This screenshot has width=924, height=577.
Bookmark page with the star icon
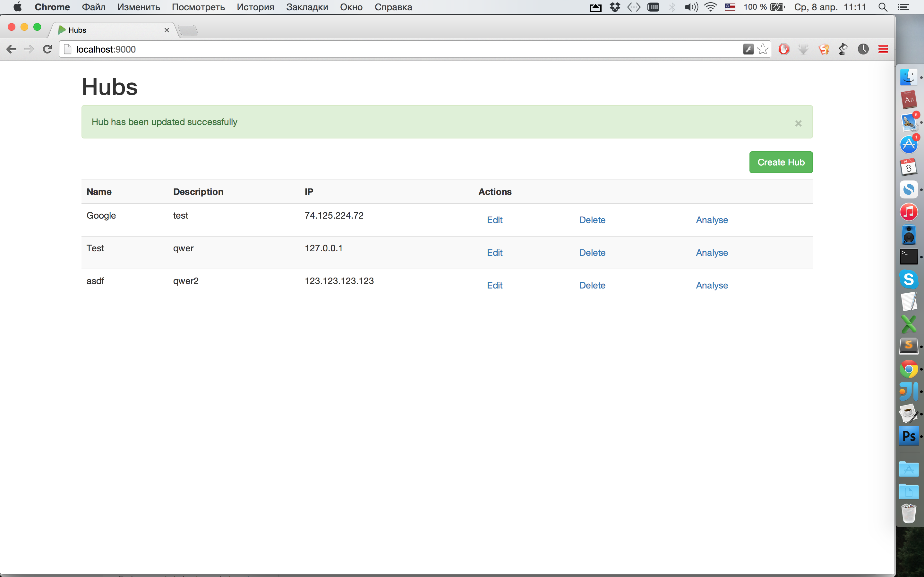click(x=763, y=49)
